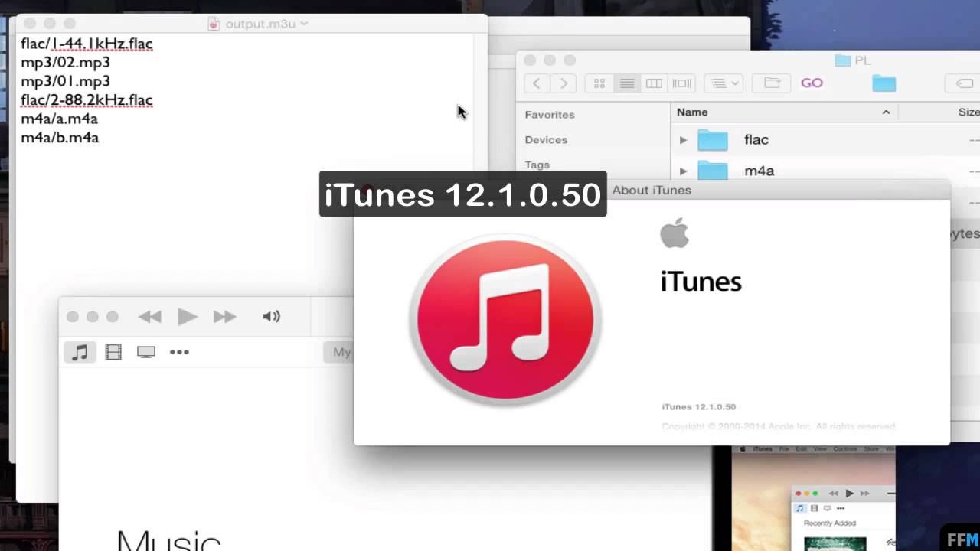Click the line flac/1-44.1kHz.flac in TextEdit
Viewport: 980px width, 551px height.
pyautogui.click(x=87, y=44)
